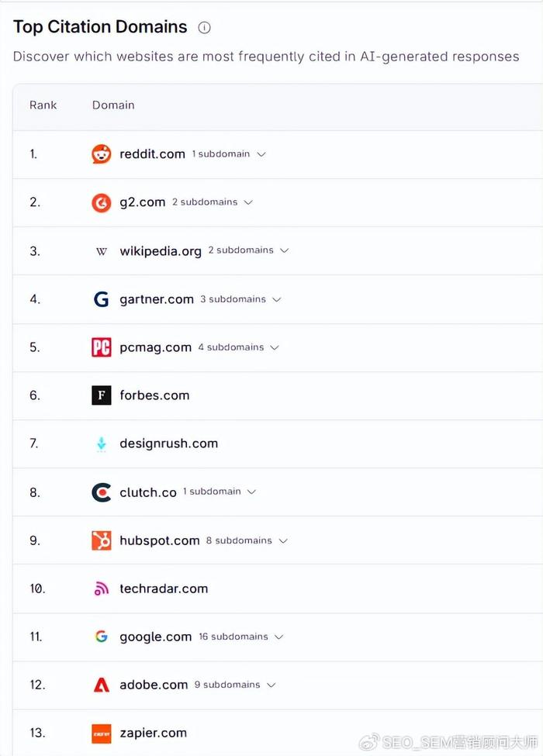The image size is (543, 756).
Task: Click the Adobe logo icon
Action: point(102,685)
